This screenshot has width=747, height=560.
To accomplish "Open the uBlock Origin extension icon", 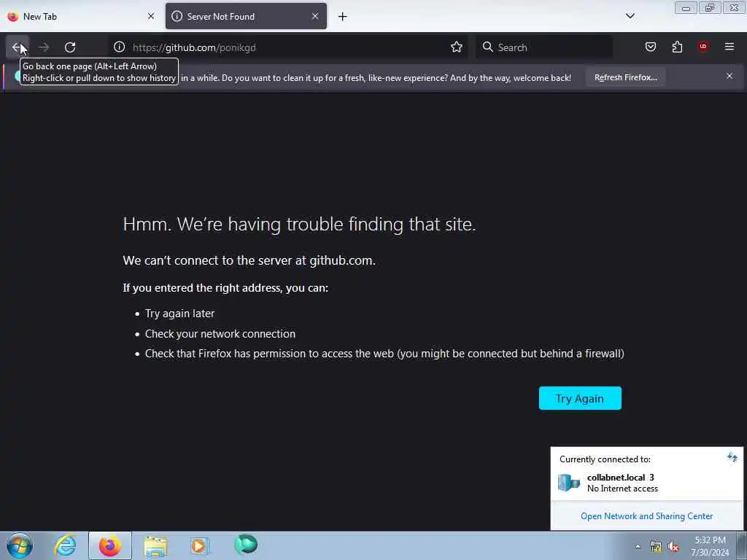I will [x=703, y=47].
